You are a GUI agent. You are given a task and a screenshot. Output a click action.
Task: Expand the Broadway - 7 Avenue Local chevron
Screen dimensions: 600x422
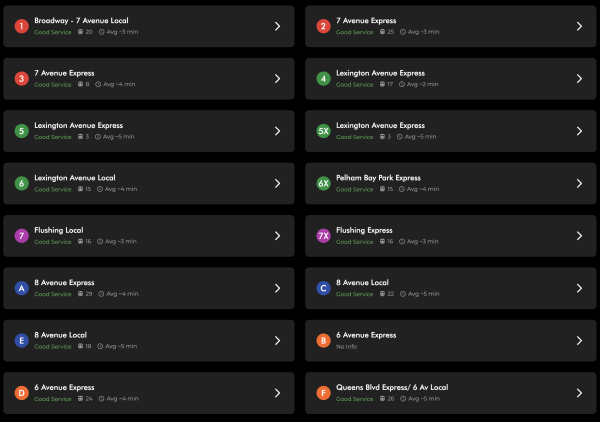point(277,26)
